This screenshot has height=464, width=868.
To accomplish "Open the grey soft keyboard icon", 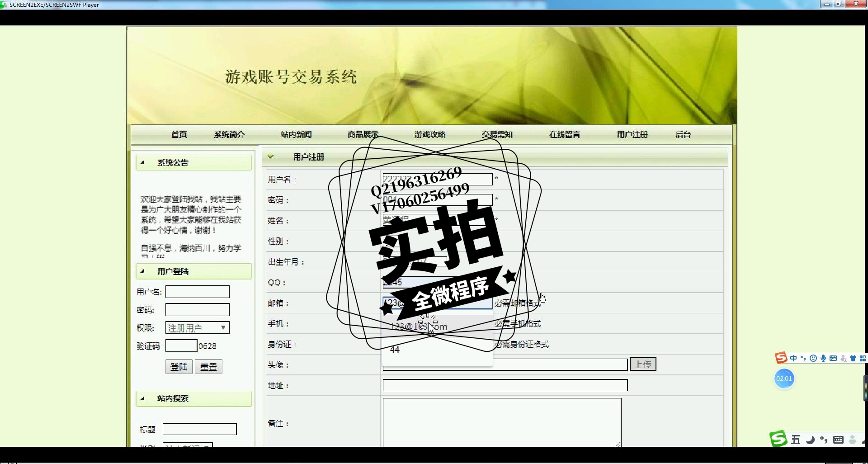I will pos(838,440).
